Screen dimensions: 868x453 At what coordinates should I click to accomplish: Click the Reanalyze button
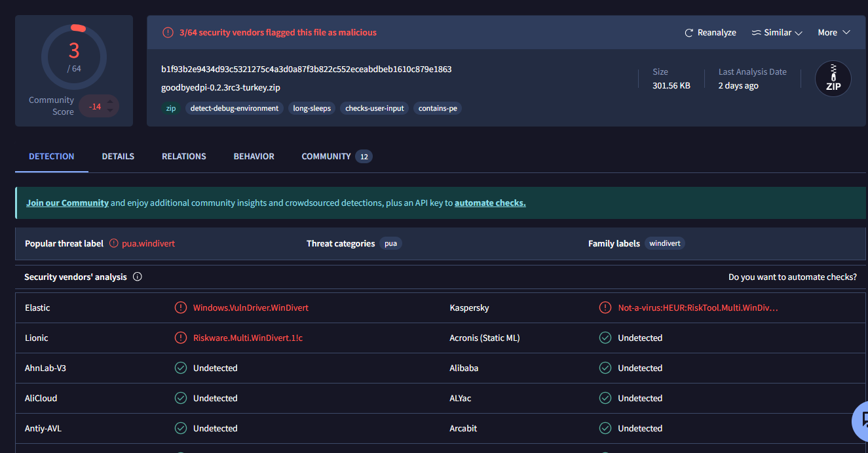tap(710, 33)
